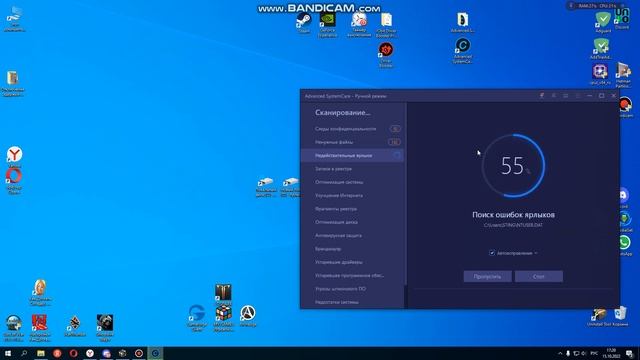Open the Yandex browser desktop shortcut

click(x=14, y=156)
